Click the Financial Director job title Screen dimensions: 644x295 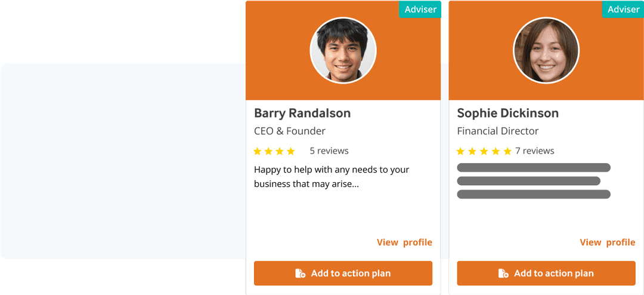point(497,131)
